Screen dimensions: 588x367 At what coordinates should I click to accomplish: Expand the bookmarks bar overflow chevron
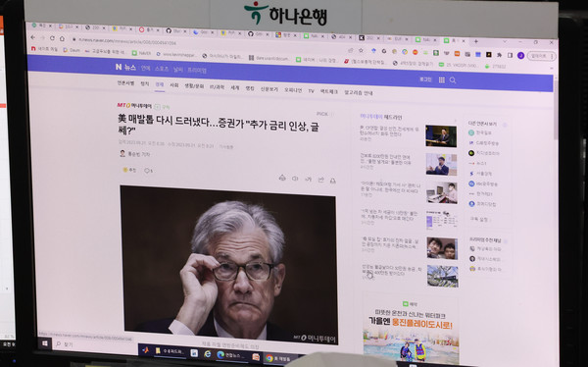[x=552, y=68]
